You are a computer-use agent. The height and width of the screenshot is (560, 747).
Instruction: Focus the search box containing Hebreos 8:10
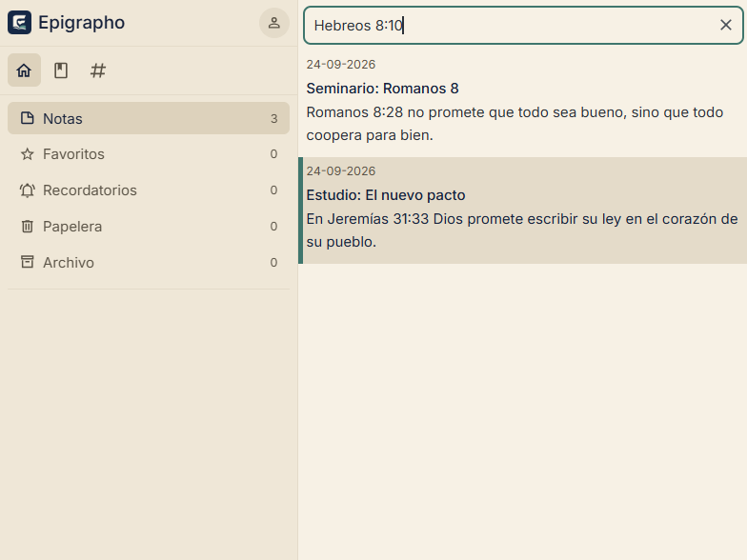pyautogui.click(x=524, y=25)
